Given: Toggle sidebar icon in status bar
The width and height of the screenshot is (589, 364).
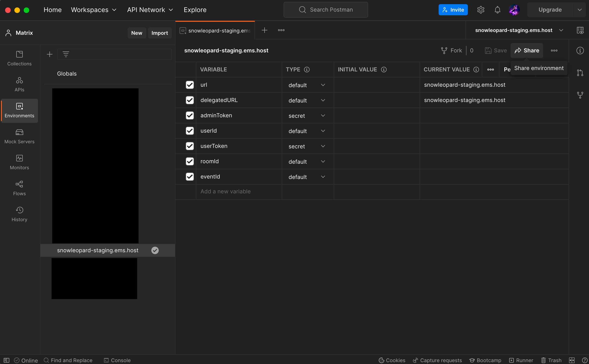Looking at the screenshot, I should click(6, 360).
